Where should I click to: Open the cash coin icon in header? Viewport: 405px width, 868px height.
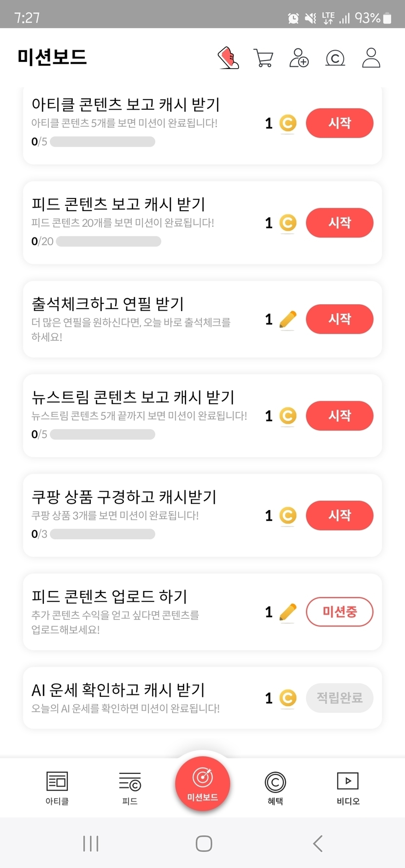pyautogui.click(x=335, y=58)
